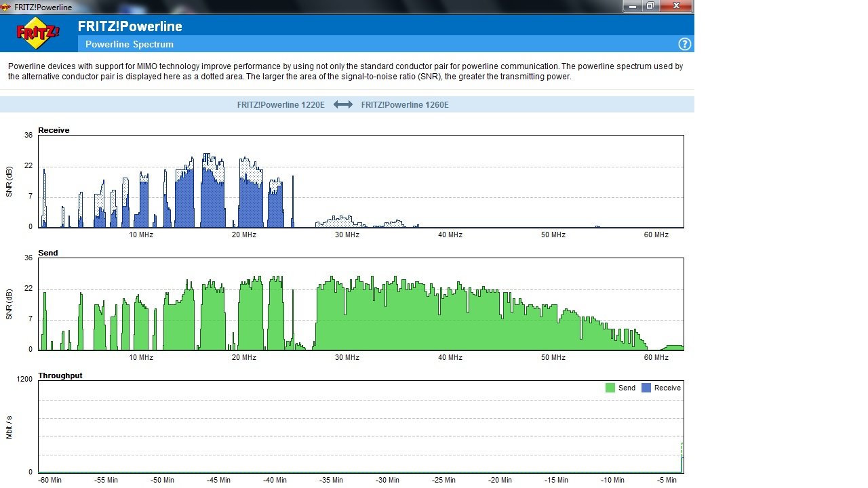The height and width of the screenshot is (488, 868).
Task: Click the Send label in the Throughput legend
Action: coord(627,388)
